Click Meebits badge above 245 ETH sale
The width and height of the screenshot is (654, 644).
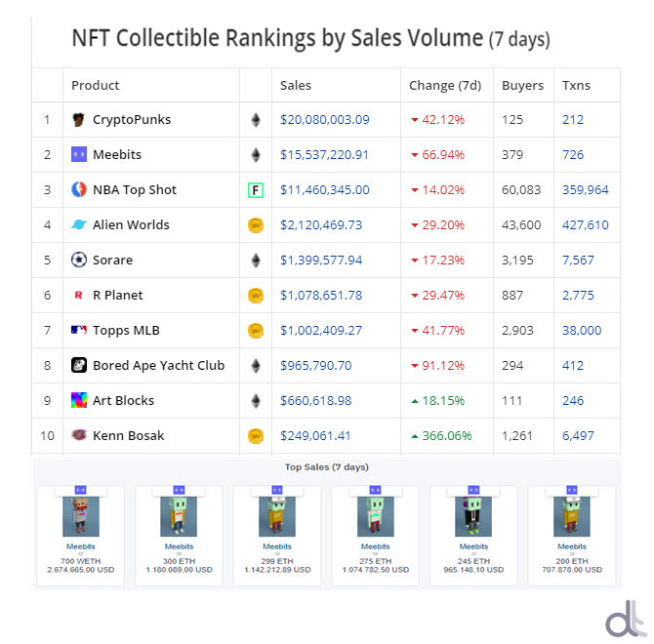click(x=473, y=490)
